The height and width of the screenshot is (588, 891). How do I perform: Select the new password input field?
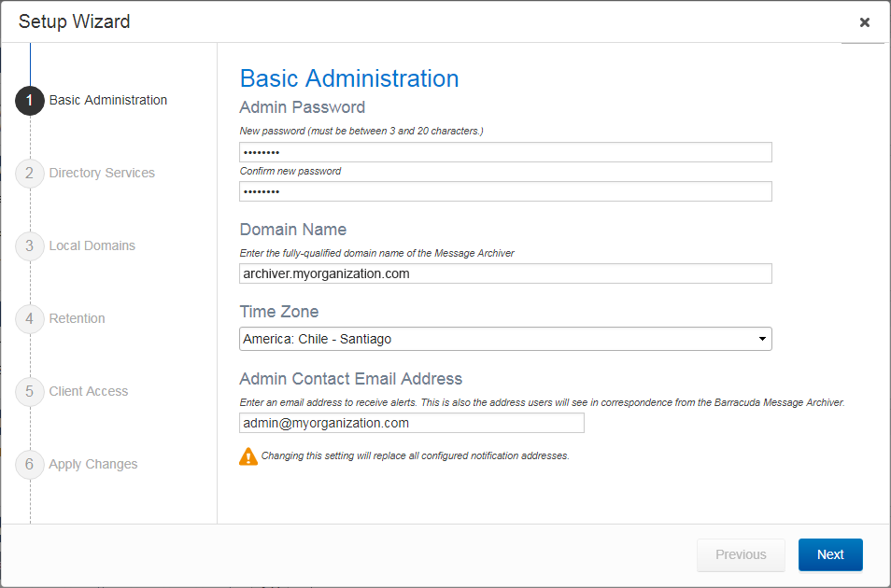[x=505, y=152]
